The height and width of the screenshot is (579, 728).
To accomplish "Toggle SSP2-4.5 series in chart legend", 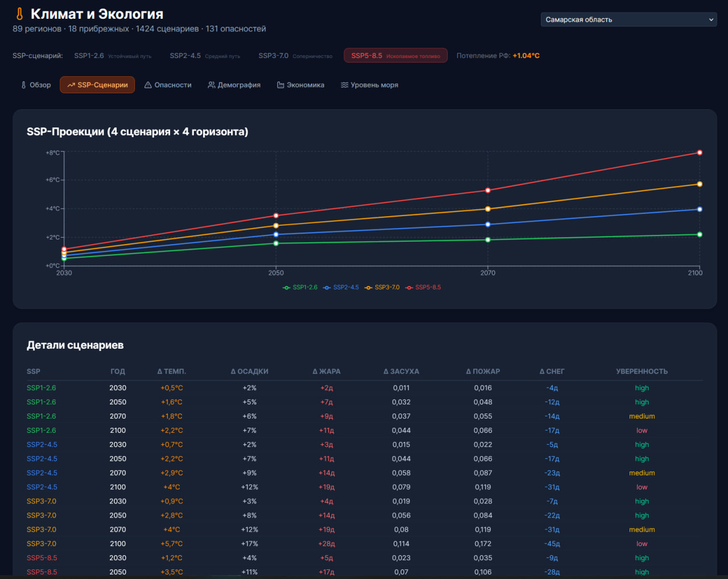I will (x=341, y=287).
